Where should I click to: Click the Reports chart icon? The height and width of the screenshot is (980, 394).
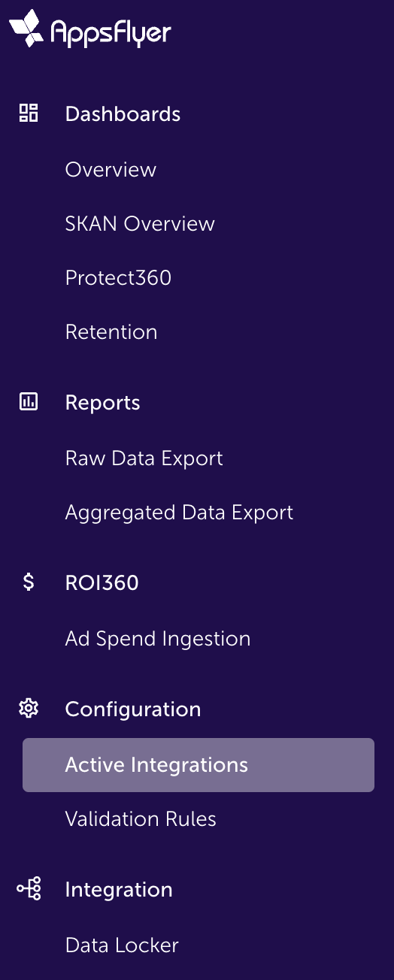[29, 402]
